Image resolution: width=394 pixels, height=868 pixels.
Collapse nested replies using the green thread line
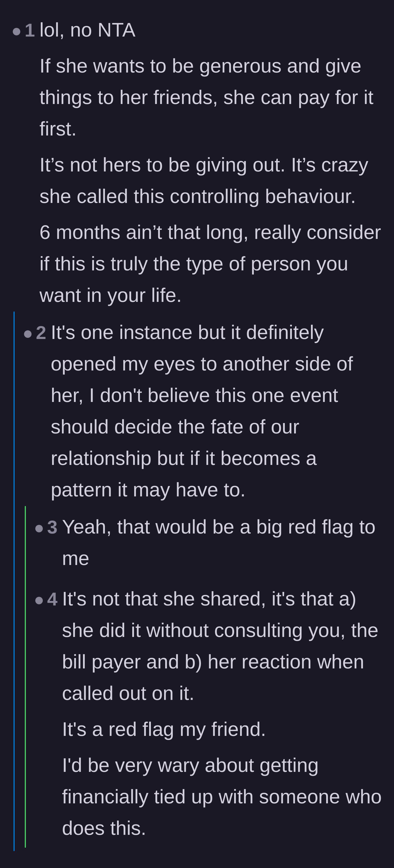click(x=25, y=677)
